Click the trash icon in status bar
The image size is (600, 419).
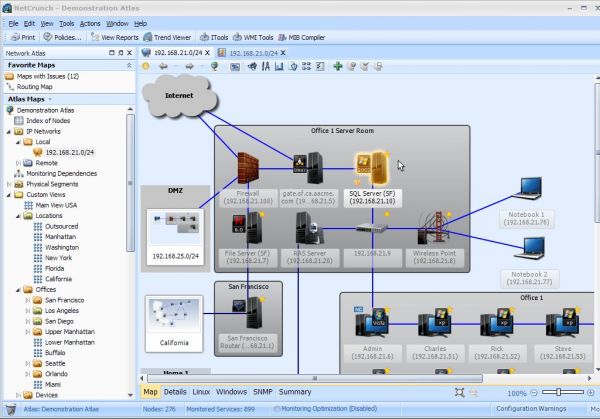(11, 409)
